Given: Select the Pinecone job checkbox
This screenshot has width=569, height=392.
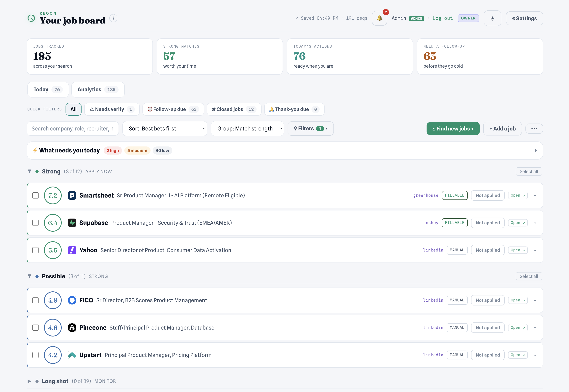Looking at the screenshot, I should [x=36, y=328].
